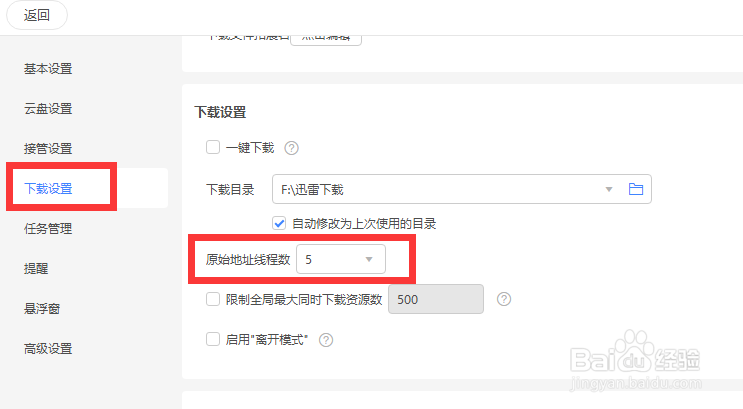
Task: Go to 接管设置 in sidebar
Action: click(x=48, y=149)
